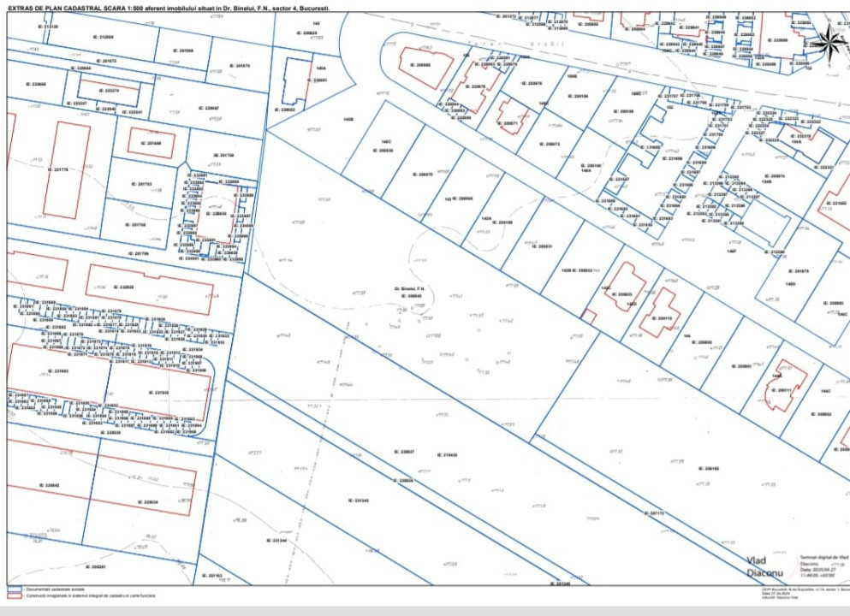Click cadastral number 'IE: 201679'
850x616 pixels.
click(798, 271)
